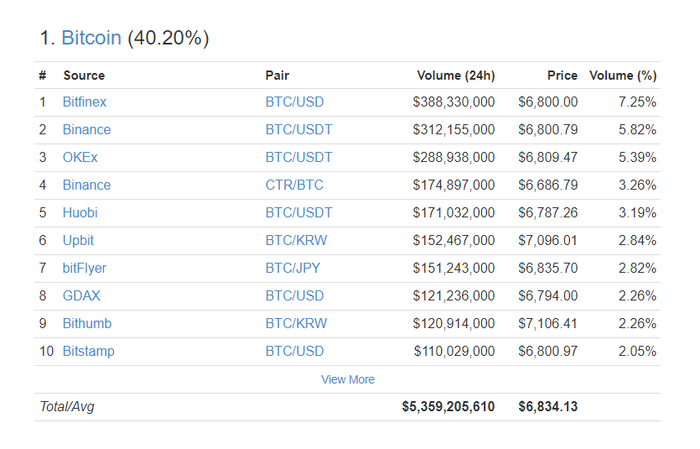Open Binance link in row 2

click(x=87, y=129)
